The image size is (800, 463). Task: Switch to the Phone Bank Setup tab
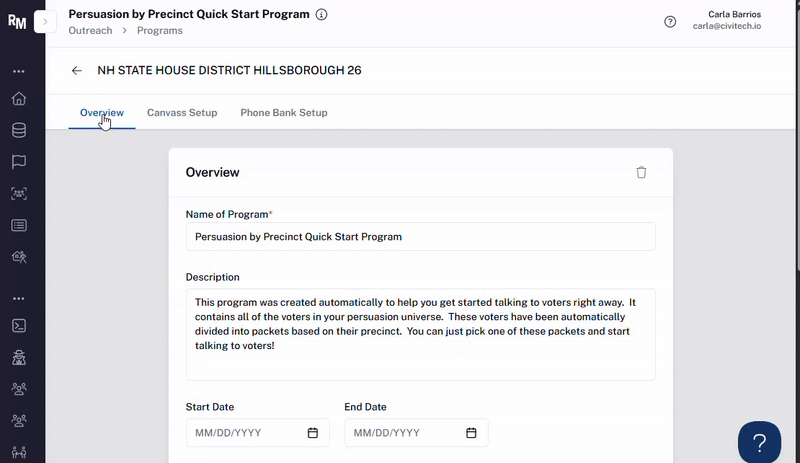tap(284, 113)
